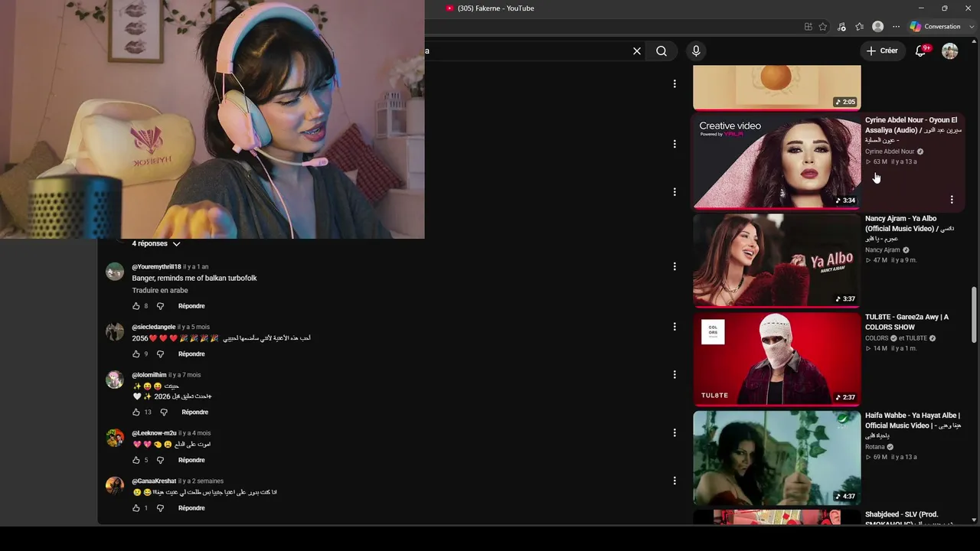Open the video thumbnail showing 2:05 duration
Viewport: 980px width, 551px height.
(777, 87)
